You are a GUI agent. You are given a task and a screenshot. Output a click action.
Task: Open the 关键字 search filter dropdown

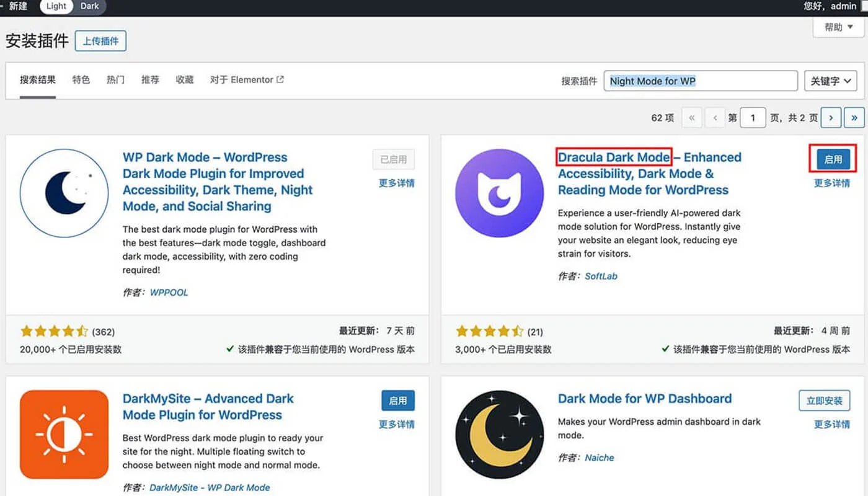[830, 81]
